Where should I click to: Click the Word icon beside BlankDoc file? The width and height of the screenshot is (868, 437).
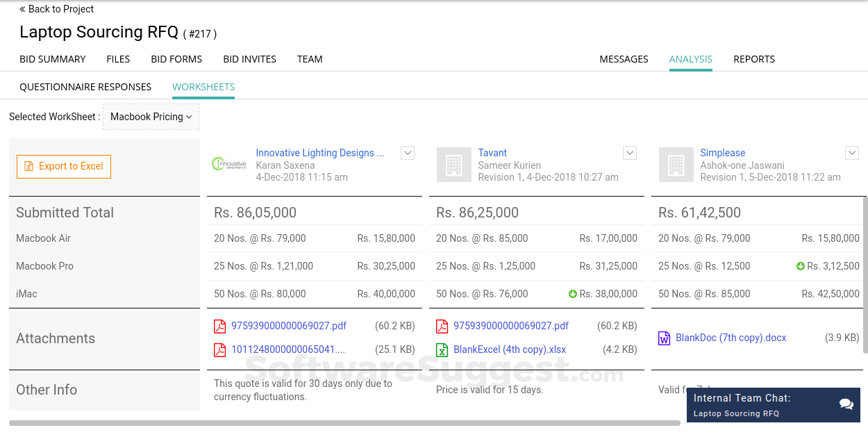(x=665, y=338)
